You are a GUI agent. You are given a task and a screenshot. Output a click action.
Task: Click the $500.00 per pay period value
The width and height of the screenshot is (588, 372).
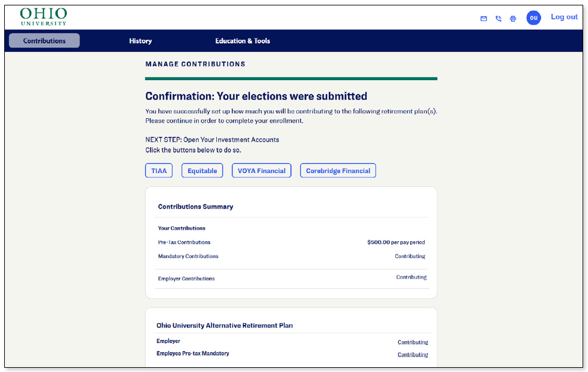[396, 242]
